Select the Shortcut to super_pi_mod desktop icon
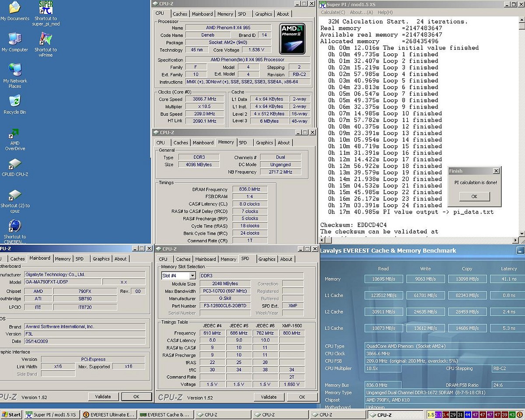This screenshot has height=420, width=525. point(46,13)
